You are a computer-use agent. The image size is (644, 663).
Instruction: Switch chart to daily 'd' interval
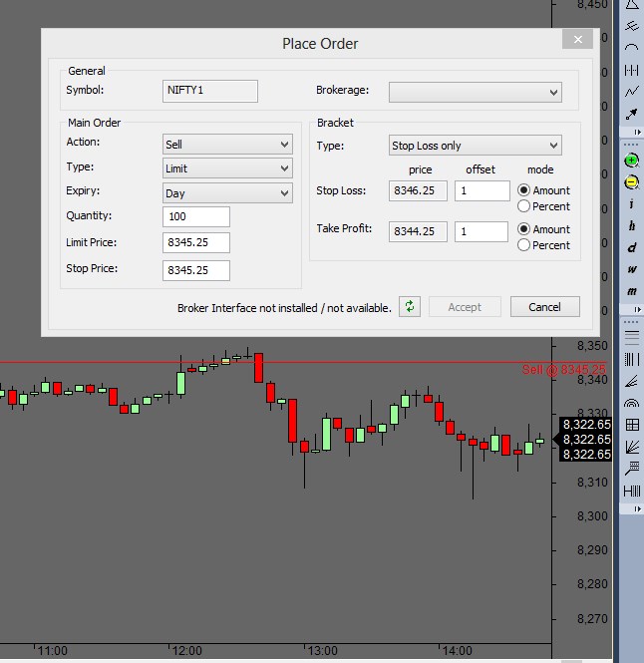click(632, 248)
